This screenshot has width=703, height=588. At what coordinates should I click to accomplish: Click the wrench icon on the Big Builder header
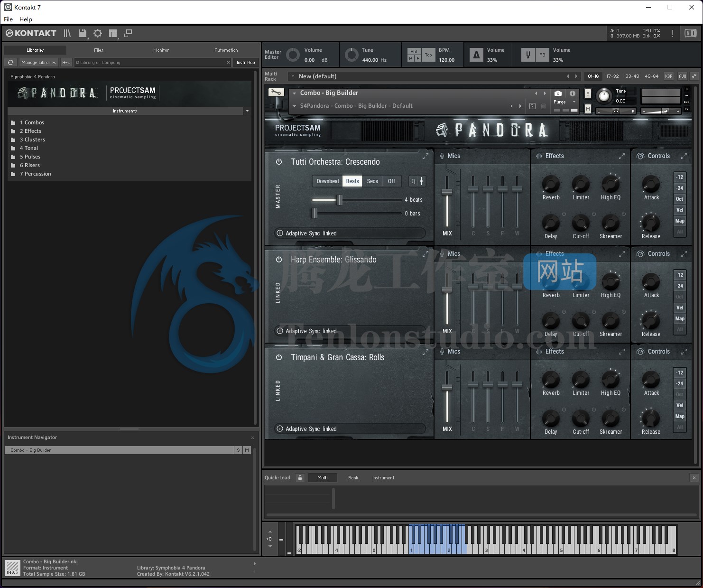pos(276,93)
